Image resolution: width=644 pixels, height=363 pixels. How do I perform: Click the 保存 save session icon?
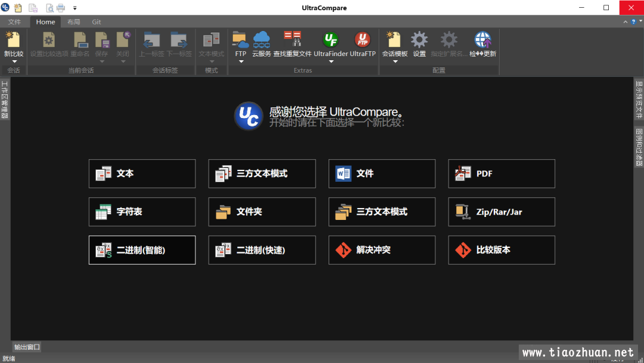click(101, 41)
